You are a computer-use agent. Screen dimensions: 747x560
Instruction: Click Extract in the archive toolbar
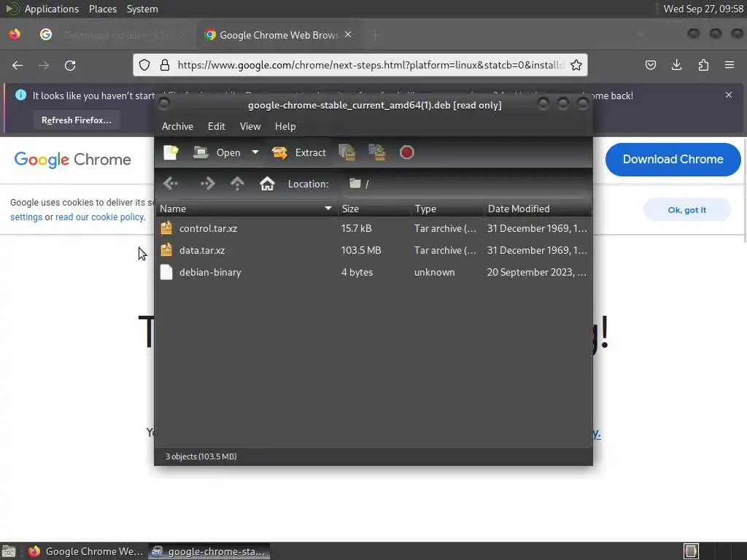click(298, 152)
